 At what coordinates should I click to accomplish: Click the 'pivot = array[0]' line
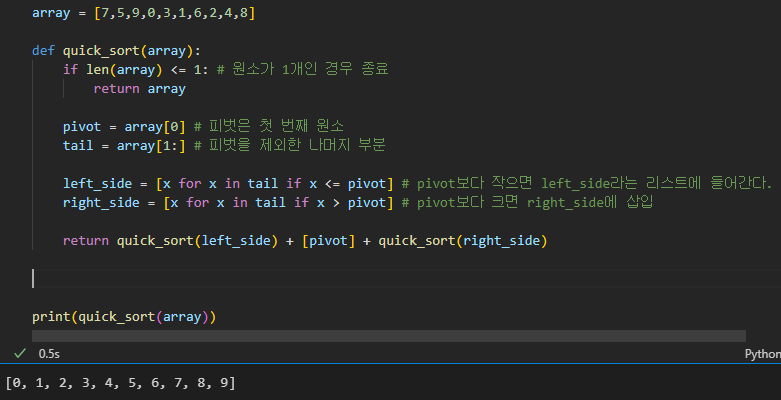pyautogui.click(x=124, y=127)
